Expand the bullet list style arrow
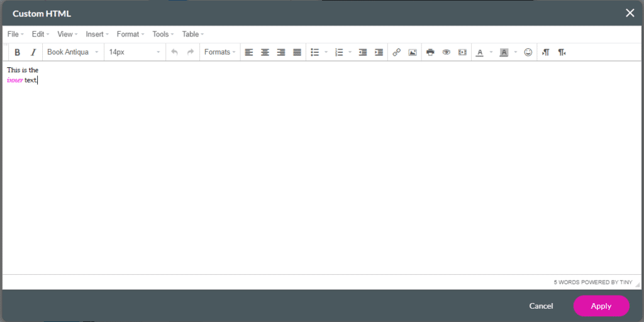 (x=326, y=52)
